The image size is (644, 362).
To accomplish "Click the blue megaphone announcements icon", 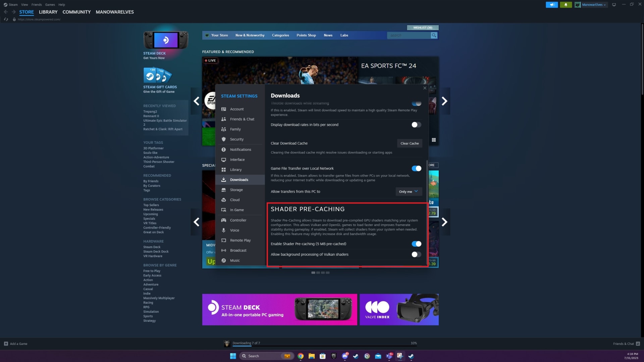I will [x=552, y=5].
